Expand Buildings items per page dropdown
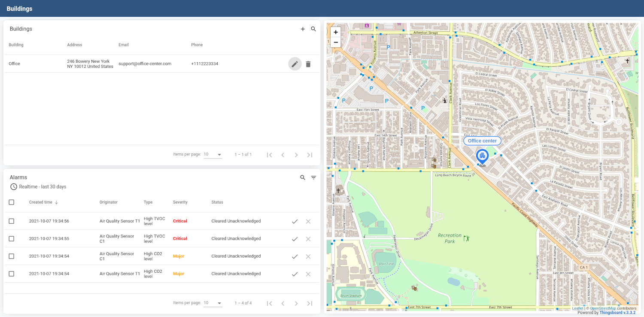Screen dimensions: 644x317 (x=213, y=155)
